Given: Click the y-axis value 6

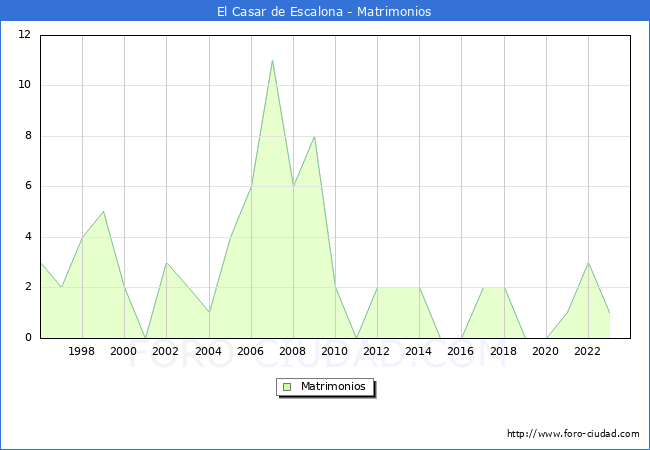Looking at the screenshot, I should [x=28, y=186].
